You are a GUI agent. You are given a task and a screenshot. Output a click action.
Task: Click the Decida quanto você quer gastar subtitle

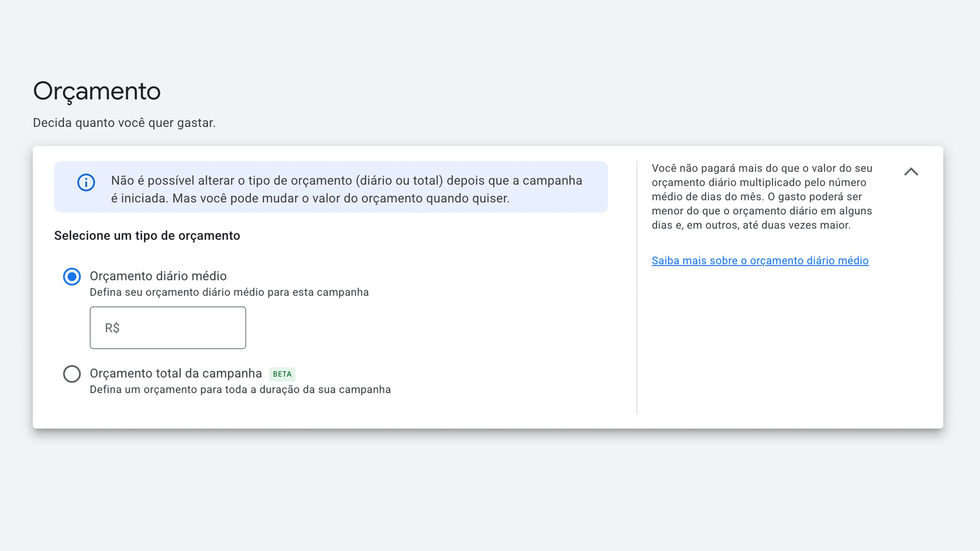pyautogui.click(x=124, y=123)
